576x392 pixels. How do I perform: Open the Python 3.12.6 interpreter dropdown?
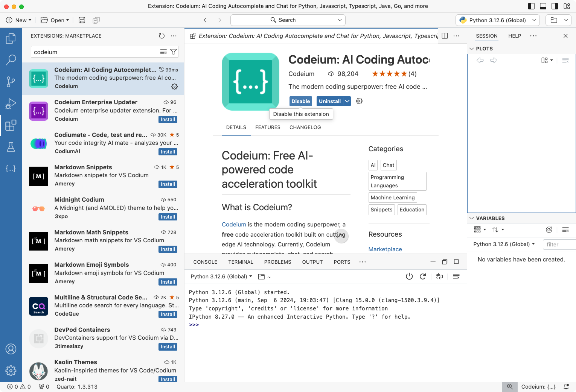point(497,20)
